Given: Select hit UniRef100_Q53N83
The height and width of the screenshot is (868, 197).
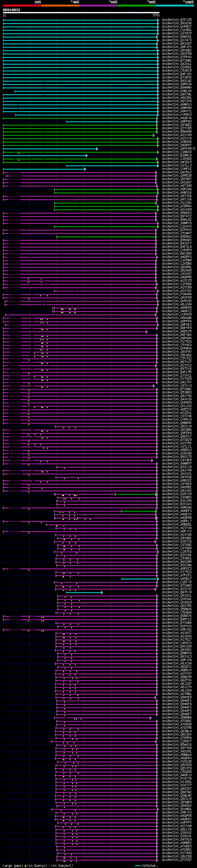Looking at the screenshot, I should coord(176,392).
